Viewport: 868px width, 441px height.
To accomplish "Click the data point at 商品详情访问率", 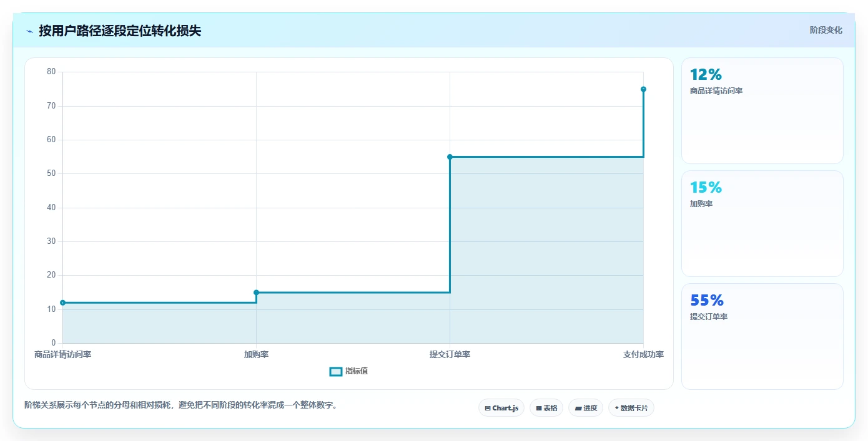I will tap(62, 303).
